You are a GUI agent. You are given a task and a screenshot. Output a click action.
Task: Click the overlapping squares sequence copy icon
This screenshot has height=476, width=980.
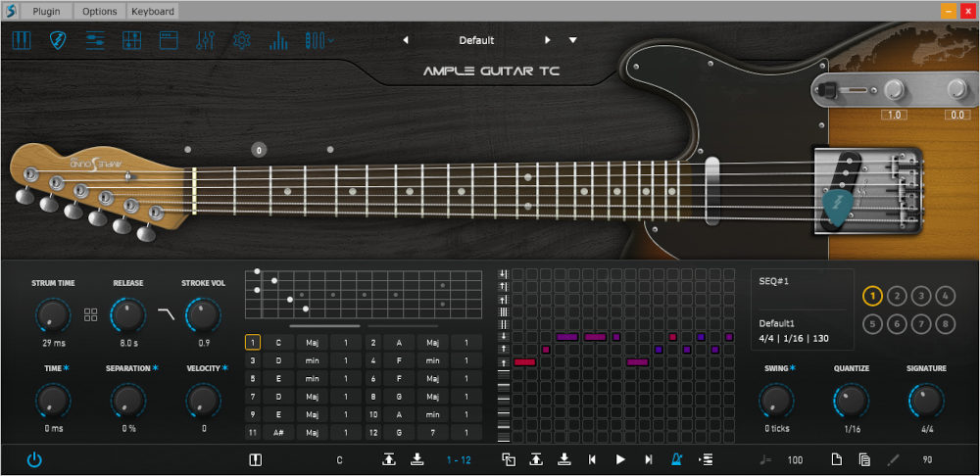pyautogui.click(x=509, y=459)
